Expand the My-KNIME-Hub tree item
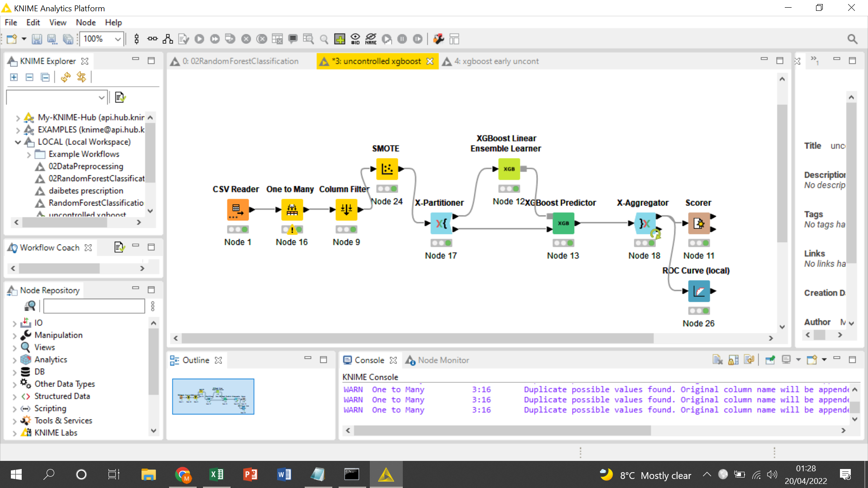This screenshot has width=868, height=488. coord(18,118)
